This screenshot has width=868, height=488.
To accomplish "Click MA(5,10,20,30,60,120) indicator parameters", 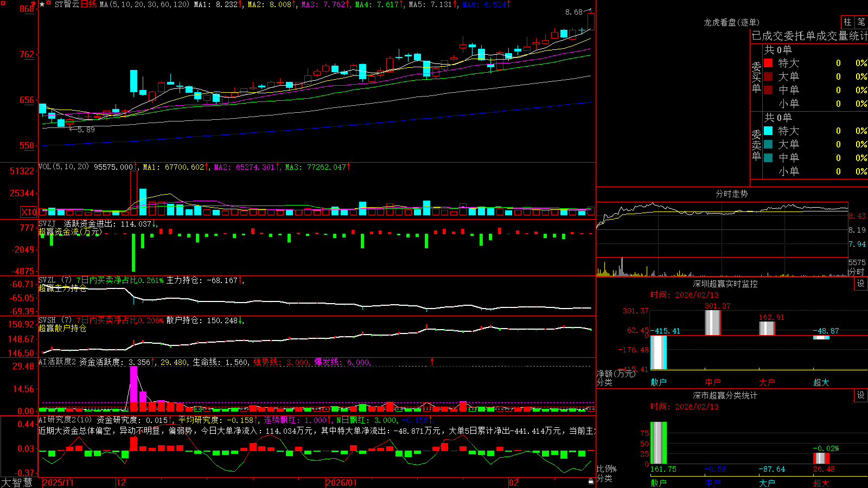I will click(x=144, y=4).
